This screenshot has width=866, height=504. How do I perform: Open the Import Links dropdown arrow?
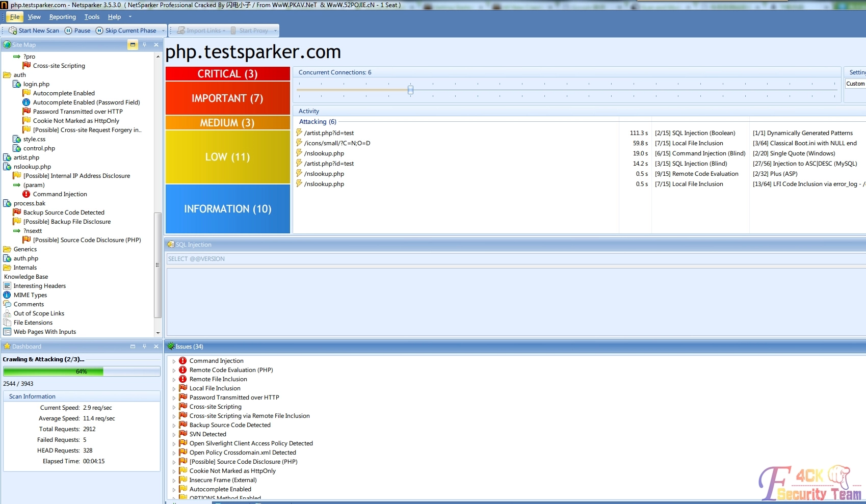(223, 30)
